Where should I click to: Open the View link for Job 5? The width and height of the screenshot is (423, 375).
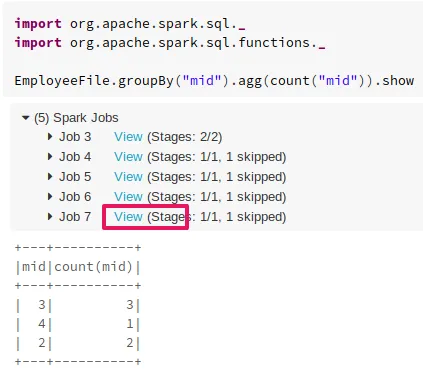coord(128,177)
